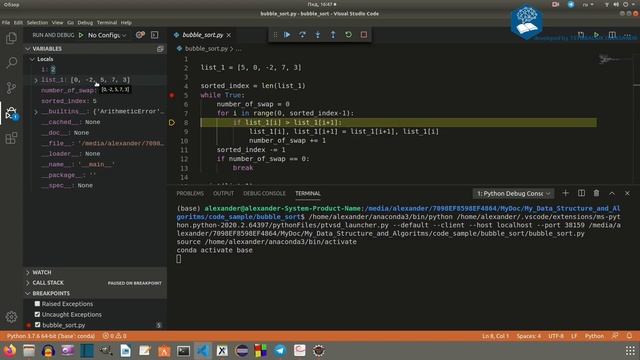Click Step Into in debug toolbar

pyautogui.click(x=318, y=35)
